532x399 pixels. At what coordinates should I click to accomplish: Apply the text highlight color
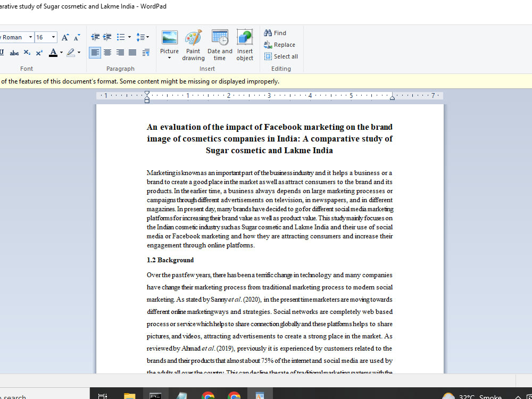[71, 53]
